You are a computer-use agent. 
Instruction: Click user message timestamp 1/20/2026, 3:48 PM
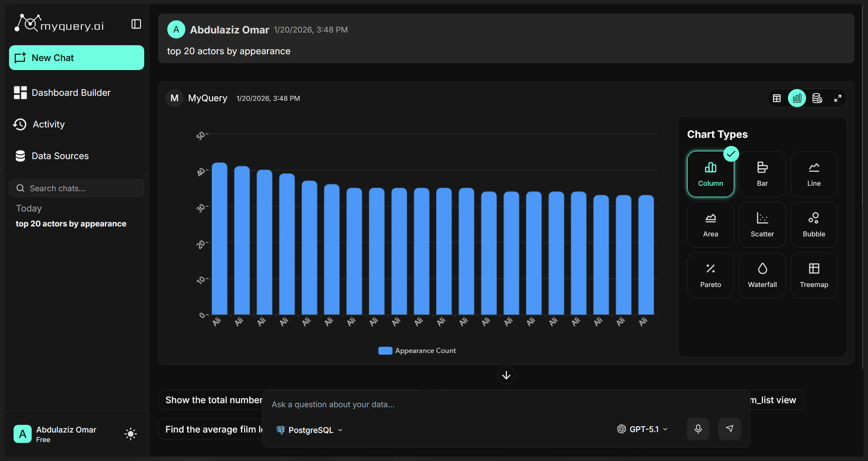(x=311, y=30)
